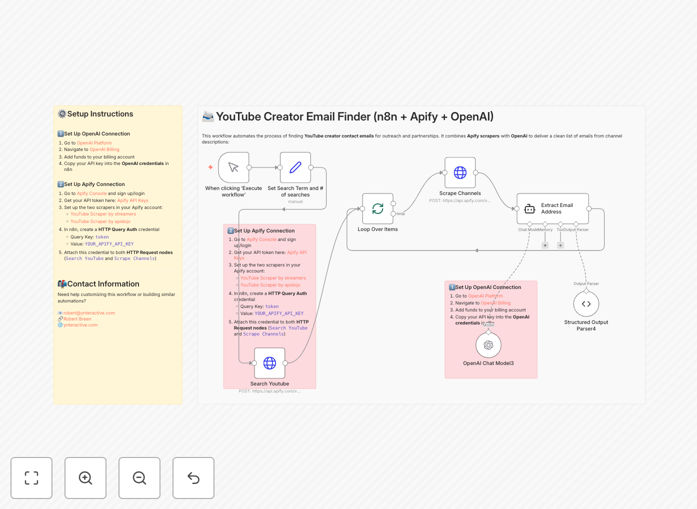Viewport: 697px width, 509px height.
Task: Fit the workflow to view
Action: pyautogui.click(x=32, y=478)
